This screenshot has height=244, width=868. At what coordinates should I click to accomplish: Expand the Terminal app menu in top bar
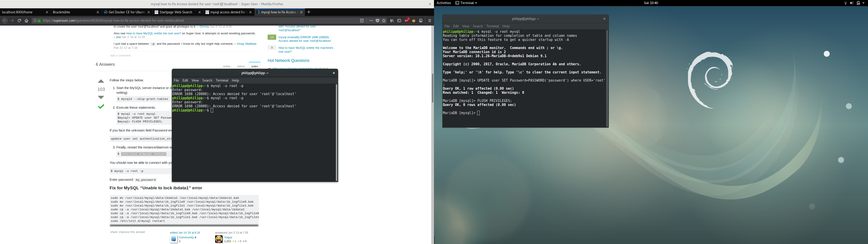coord(466,3)
